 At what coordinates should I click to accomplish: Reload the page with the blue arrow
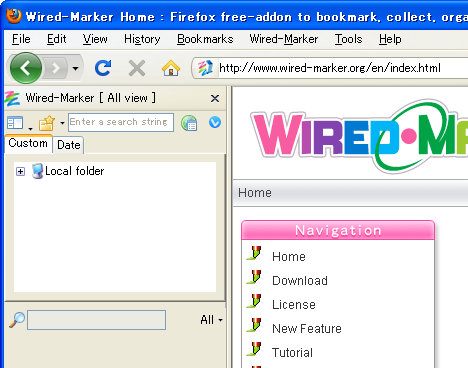103,68
